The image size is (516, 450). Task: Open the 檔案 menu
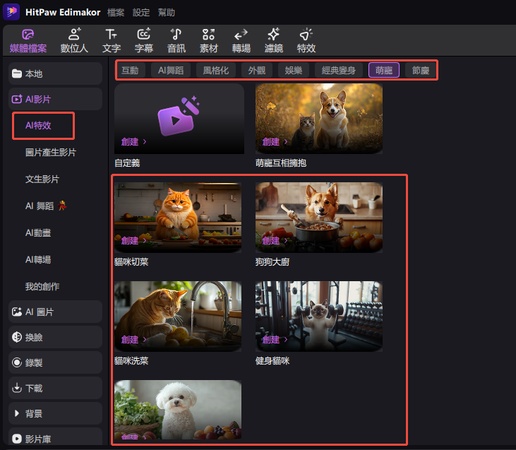click(116, 13)
